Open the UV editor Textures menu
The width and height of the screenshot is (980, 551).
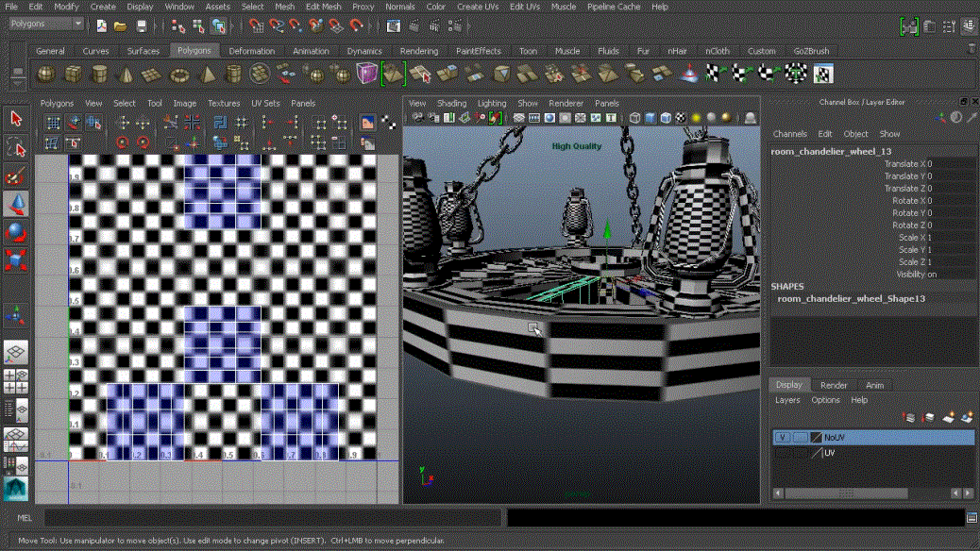point(224,103)
